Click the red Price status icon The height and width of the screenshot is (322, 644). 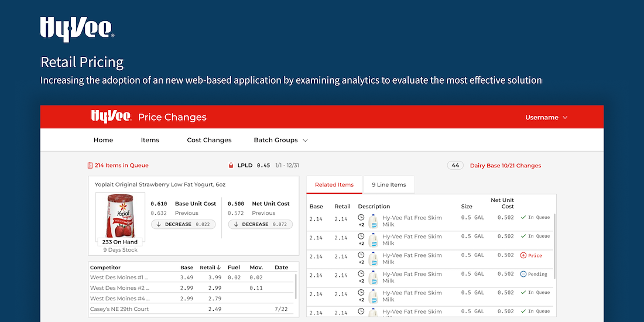523,255
